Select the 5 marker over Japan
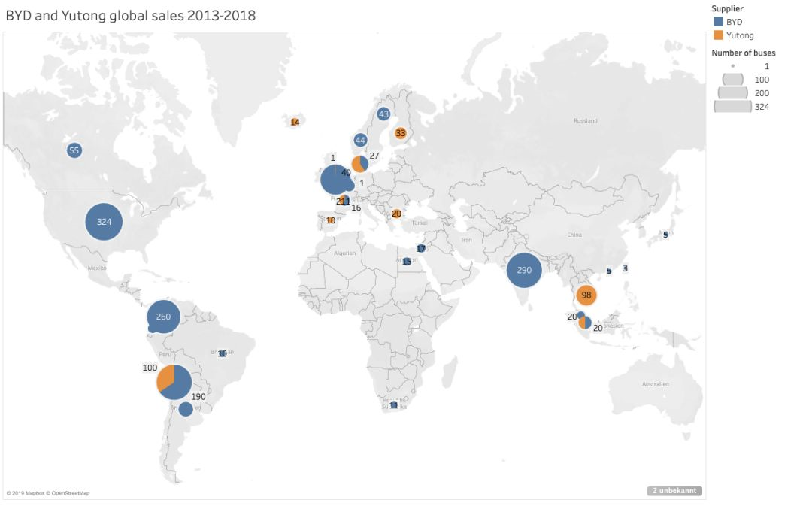The height and width of the screenshot is (506, 812). point(665,235)
